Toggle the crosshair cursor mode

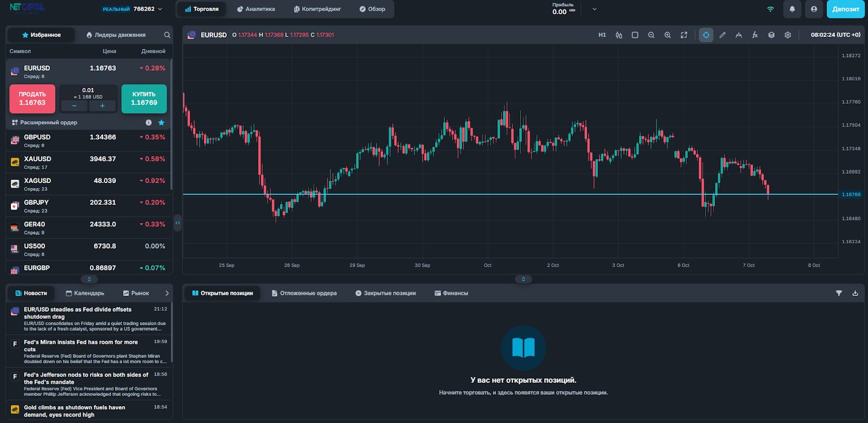click(706, 35)
